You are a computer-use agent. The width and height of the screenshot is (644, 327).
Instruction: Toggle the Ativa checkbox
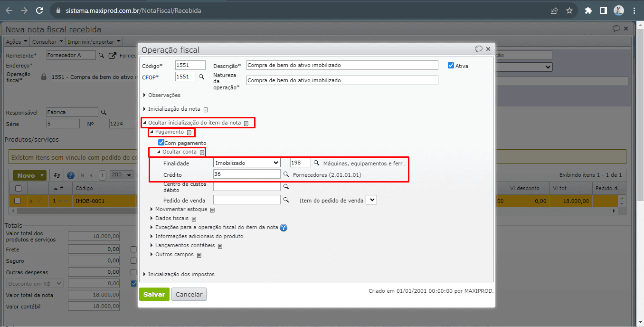point(451,66)
